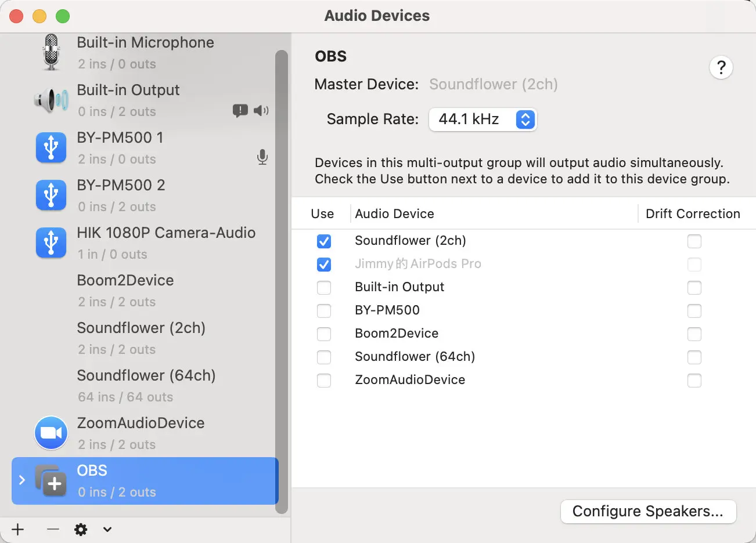This screenshot has height=543, width=756.
Task: Open the chevron menu beside the gear
Action: coord(107,529)
